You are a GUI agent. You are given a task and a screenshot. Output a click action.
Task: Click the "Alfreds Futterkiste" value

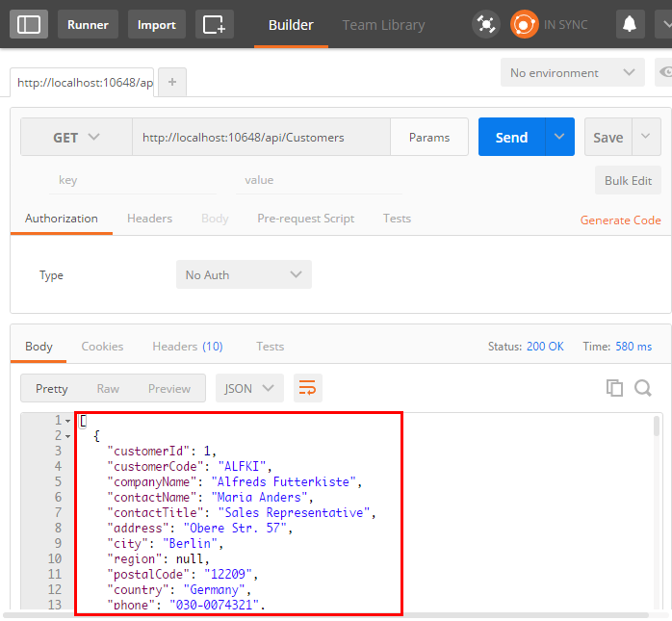tap(283, 481)
